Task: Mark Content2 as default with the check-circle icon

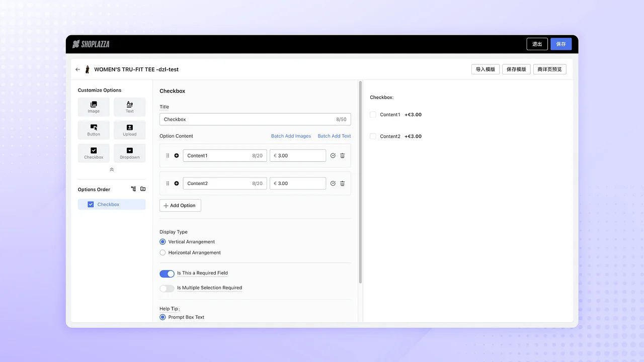Action: (333, 183)
